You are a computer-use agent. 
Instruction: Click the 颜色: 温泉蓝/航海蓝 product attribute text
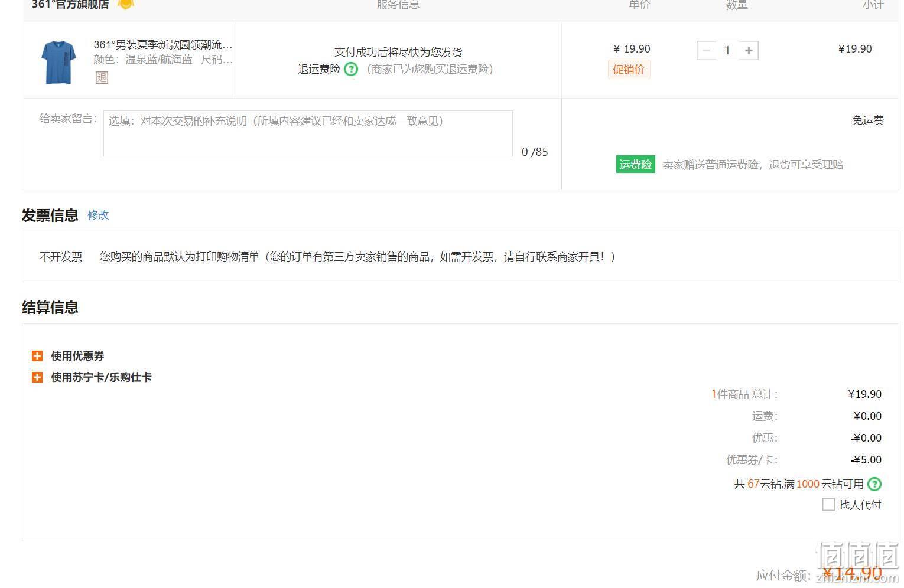143,60
